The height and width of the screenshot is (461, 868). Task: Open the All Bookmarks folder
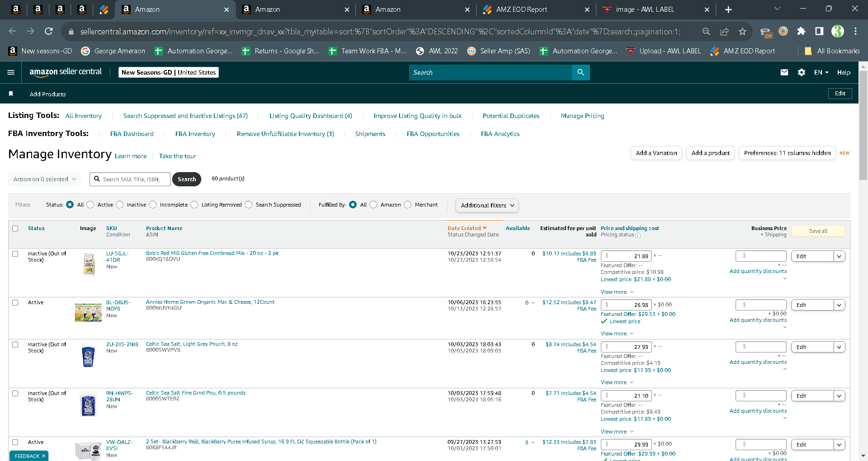tap(832, 51)
